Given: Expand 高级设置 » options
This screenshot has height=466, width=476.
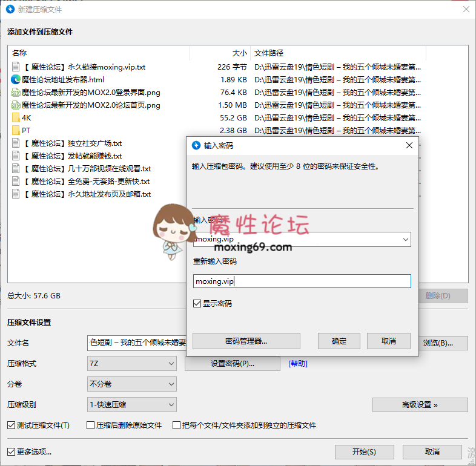Looking at the screenshot, I should pos(420,405).
